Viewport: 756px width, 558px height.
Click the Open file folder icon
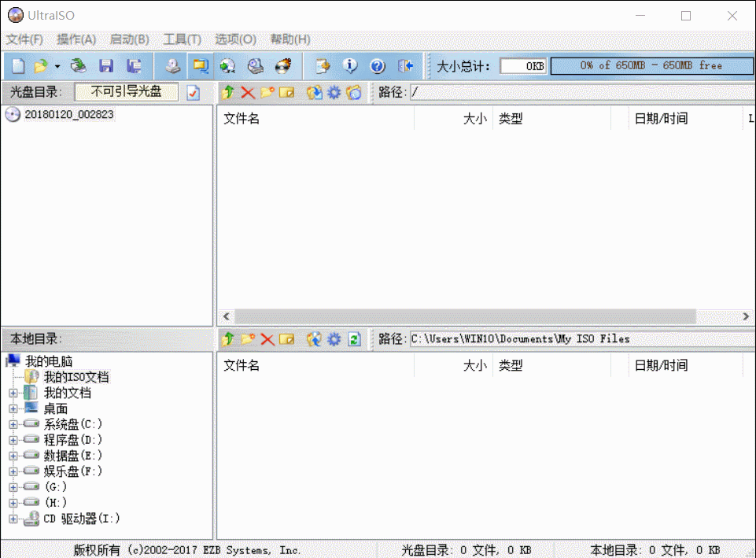point(40,66)
